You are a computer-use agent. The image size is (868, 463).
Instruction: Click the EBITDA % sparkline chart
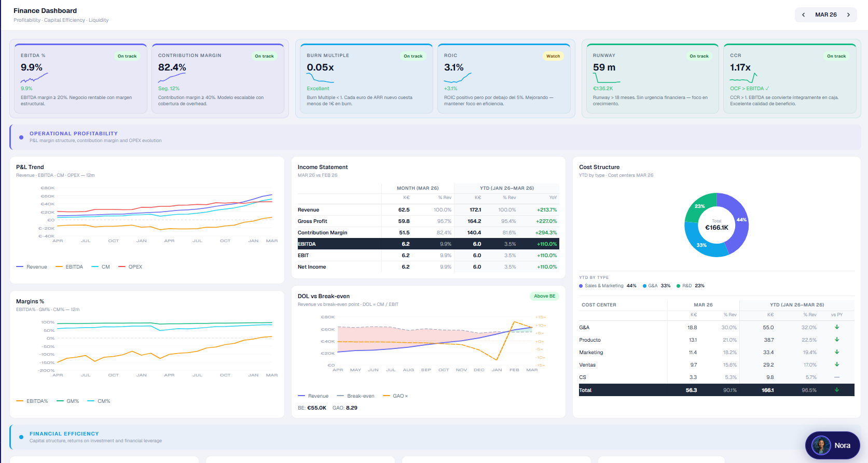(x=34, y=77)
